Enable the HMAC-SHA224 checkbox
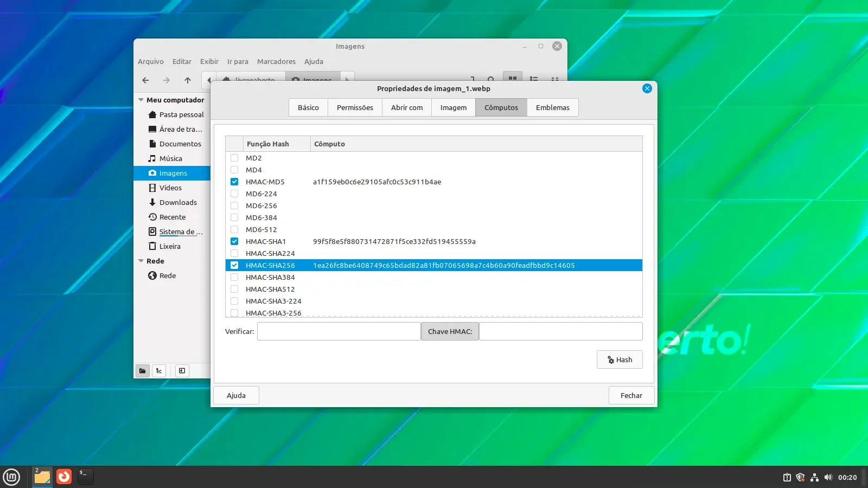The image size is (868, 488). (x=234, y=253)
